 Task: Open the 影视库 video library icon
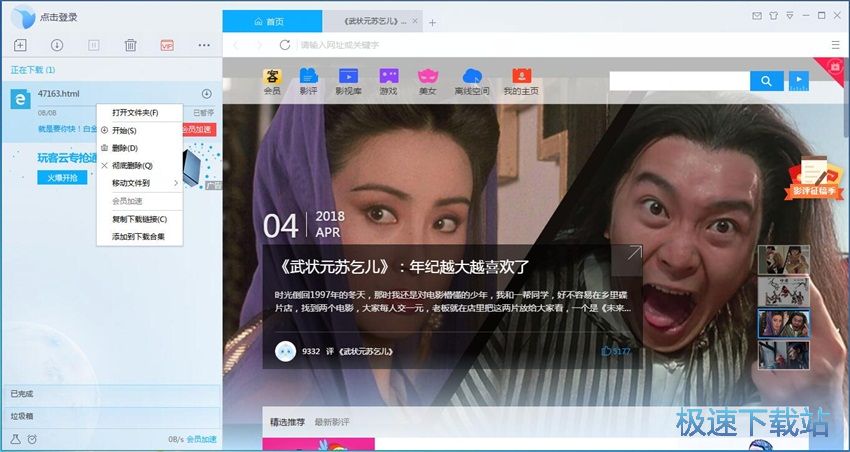coord(348,82)
